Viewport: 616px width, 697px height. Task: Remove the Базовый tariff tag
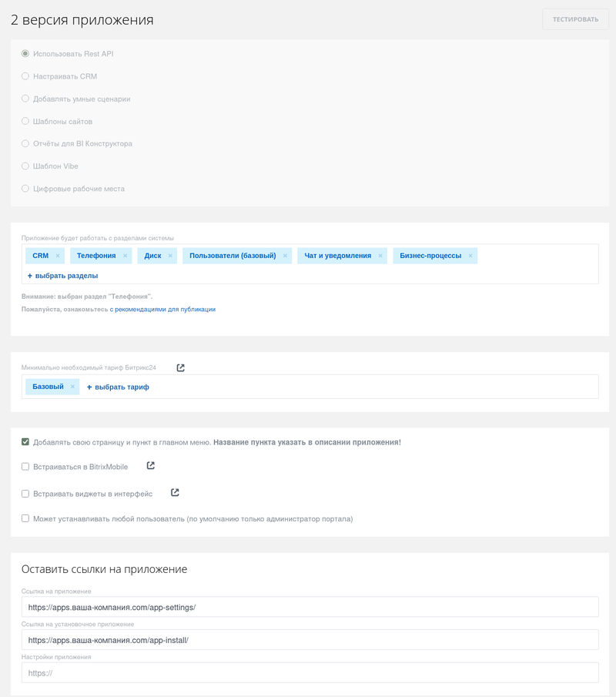tap(72, 387)
